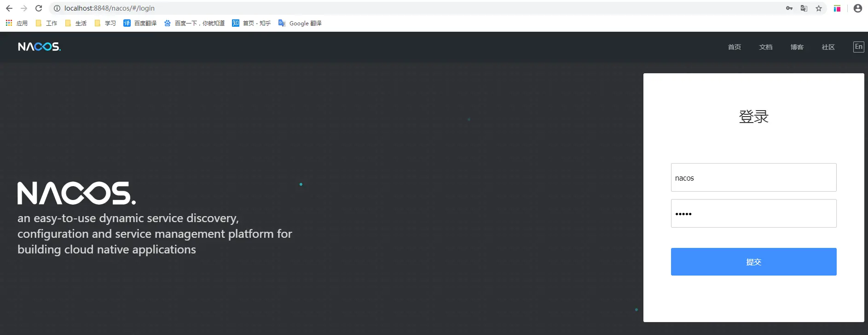Click the large NACOS logo in hero
The height and width of the screenshot is (335, 868).
point(77,193)
